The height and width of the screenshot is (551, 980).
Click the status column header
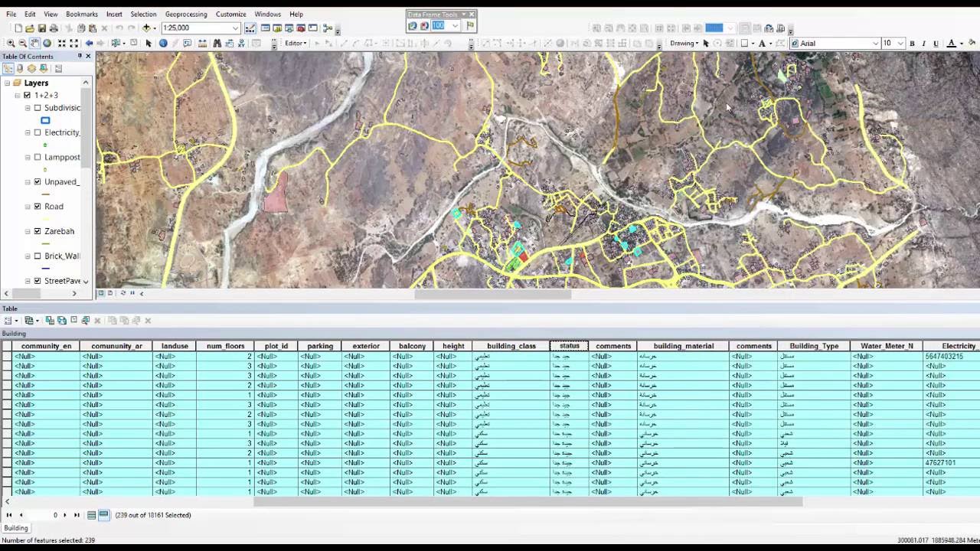tap(569, 346)
